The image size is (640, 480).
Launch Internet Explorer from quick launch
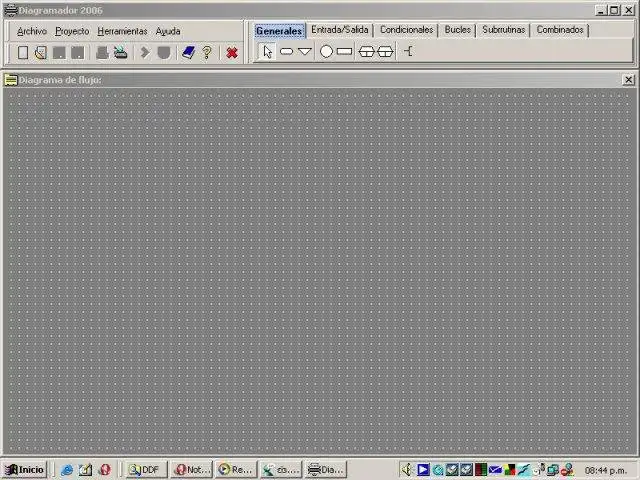click(67, 470)
